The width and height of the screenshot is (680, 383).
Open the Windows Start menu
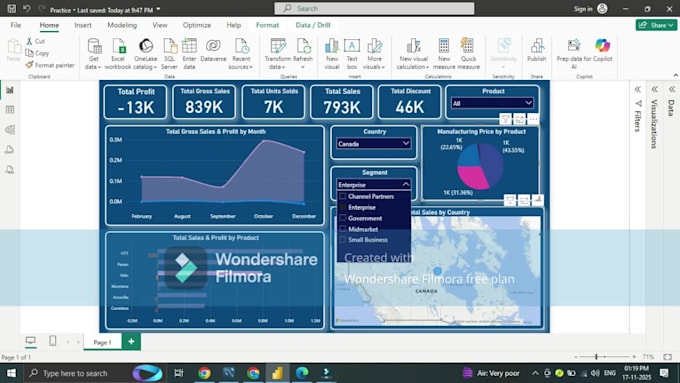click(11, 373)
